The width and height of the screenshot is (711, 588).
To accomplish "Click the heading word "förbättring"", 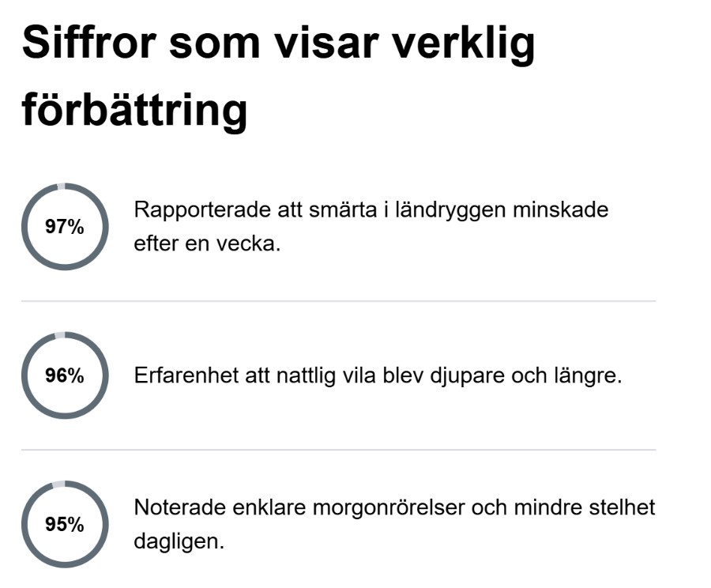I will pos(134,111).
